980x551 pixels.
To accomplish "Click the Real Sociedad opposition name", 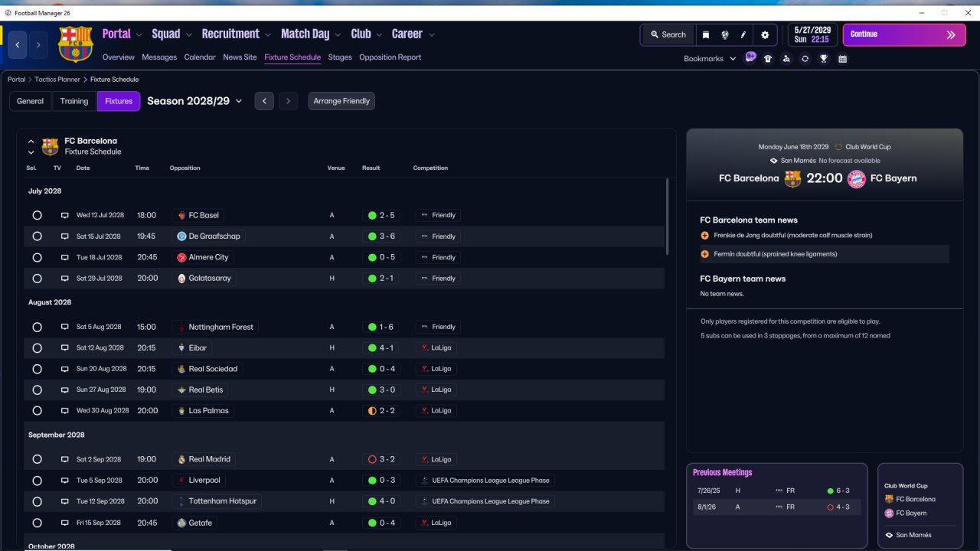I will pyautogui.click(x=213, y=369).
